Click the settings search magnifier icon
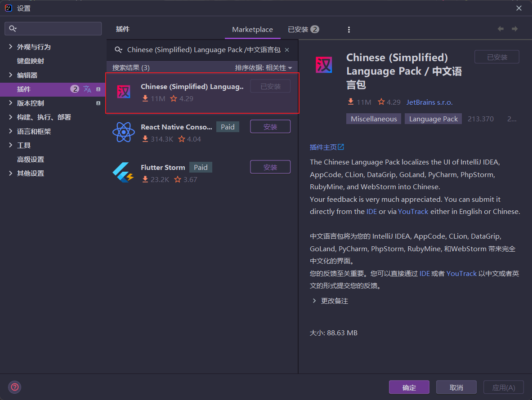The width and height of the screenshot is (532, 400). tap(13, 28)
